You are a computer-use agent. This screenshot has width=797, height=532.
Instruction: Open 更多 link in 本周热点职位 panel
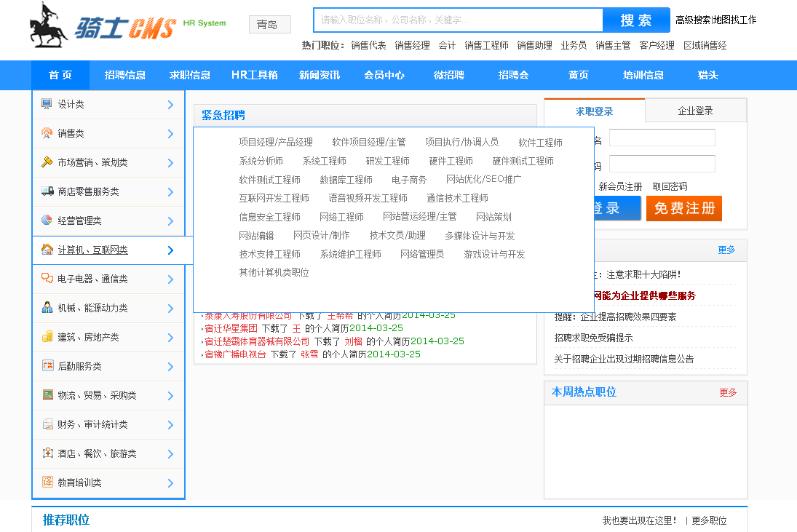pos(727,393)
